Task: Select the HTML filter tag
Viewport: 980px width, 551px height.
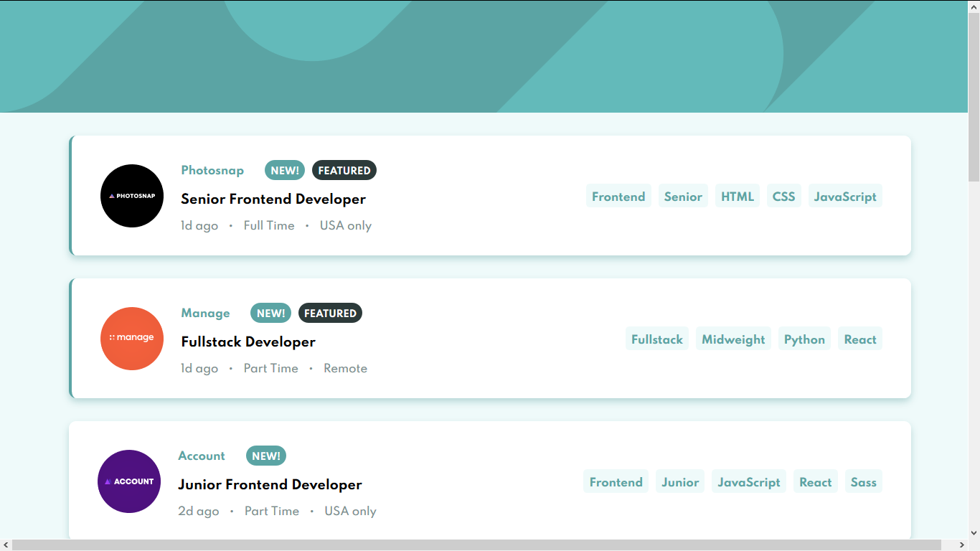Action: (737, 195)
